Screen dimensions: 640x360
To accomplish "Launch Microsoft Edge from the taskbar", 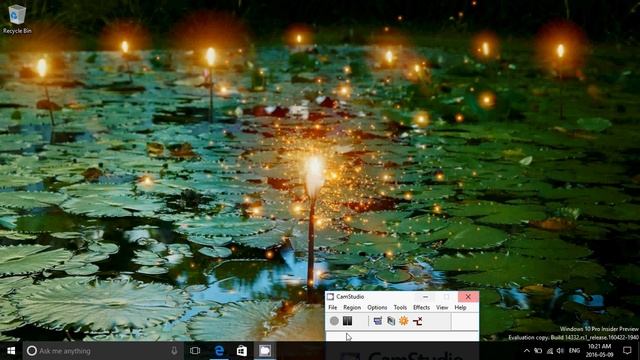I will (x=219, y=351).
